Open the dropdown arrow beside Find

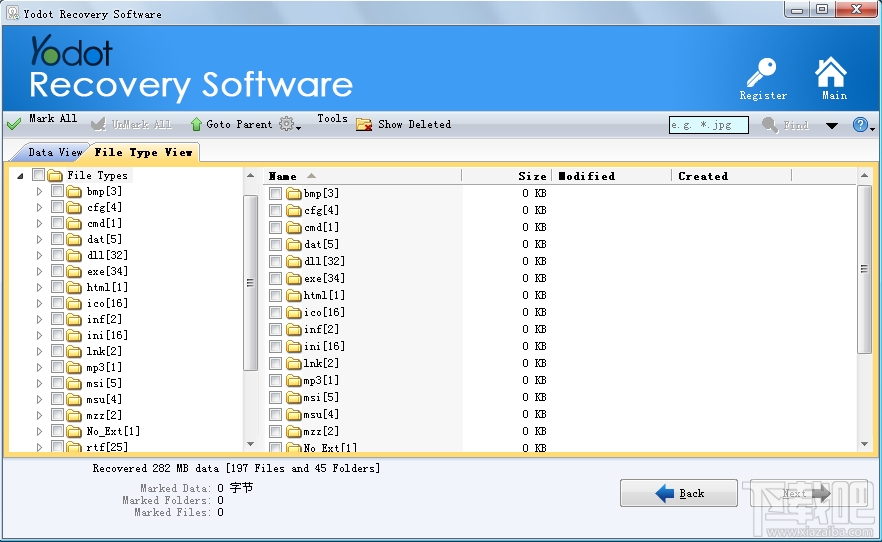831,125
